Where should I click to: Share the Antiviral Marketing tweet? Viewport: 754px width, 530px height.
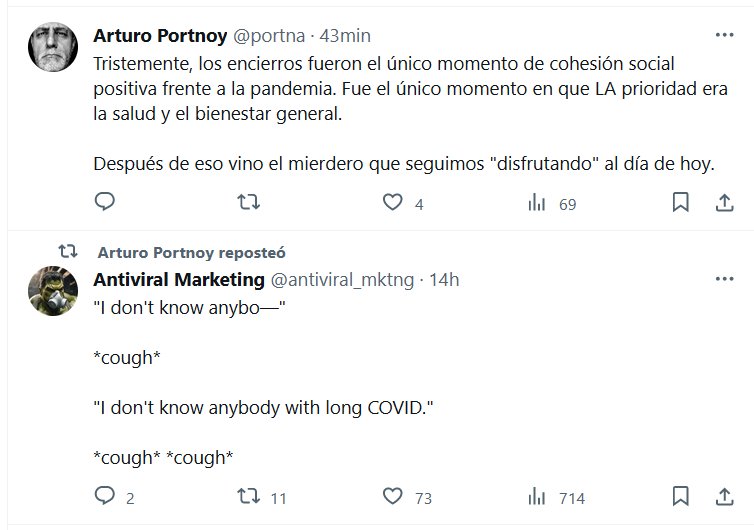coord(724,496)
